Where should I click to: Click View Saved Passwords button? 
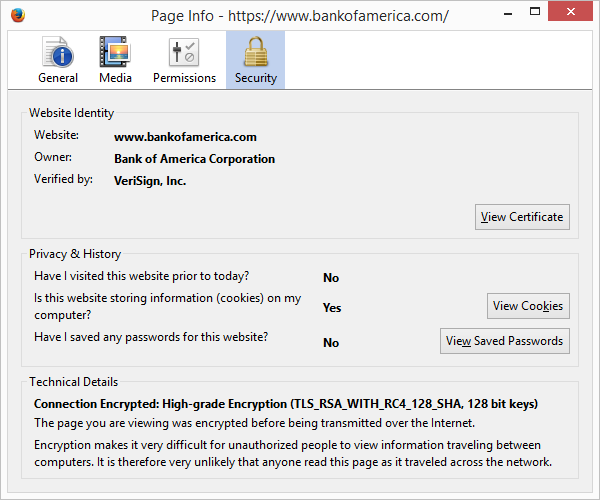(505, 341)
